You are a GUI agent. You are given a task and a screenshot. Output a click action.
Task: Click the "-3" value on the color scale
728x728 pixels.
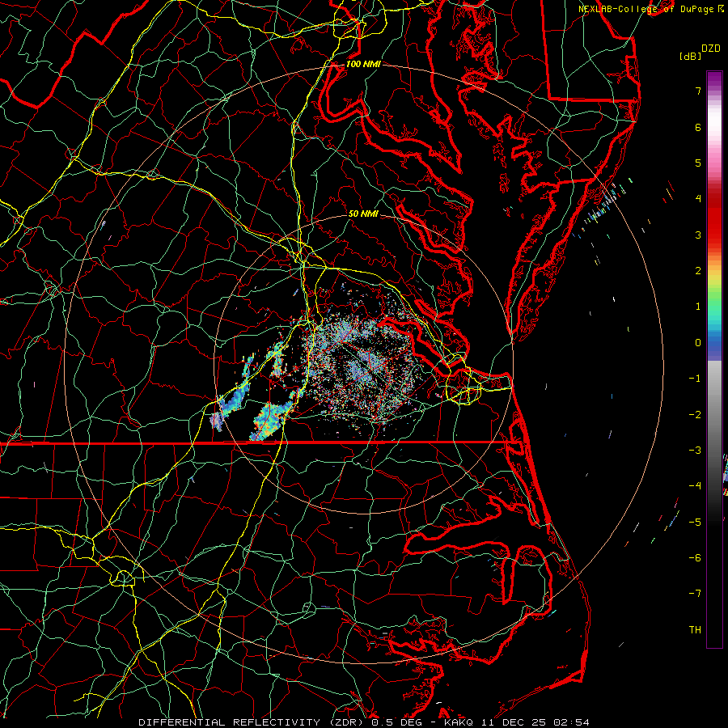click(695, 451)
